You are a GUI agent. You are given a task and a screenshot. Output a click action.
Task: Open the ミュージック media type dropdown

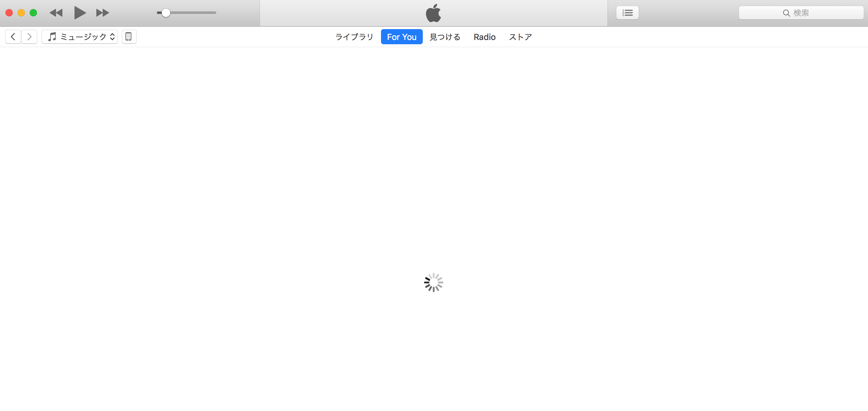coord(80,36)
